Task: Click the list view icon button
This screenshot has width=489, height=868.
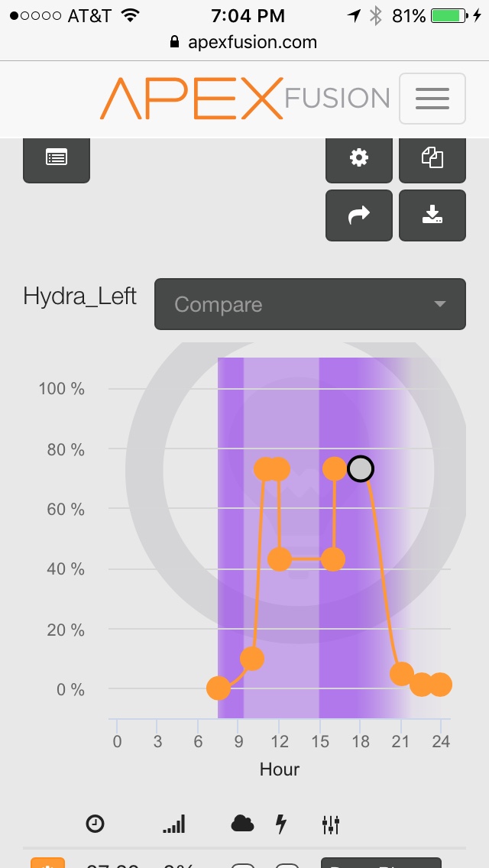Action: click(x=57, y=158)
